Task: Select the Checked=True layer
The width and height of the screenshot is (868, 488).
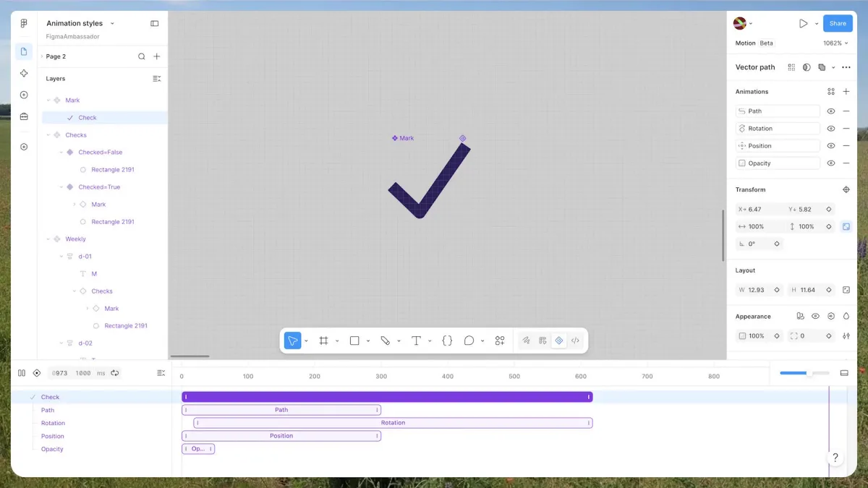Action: (99, 187)
